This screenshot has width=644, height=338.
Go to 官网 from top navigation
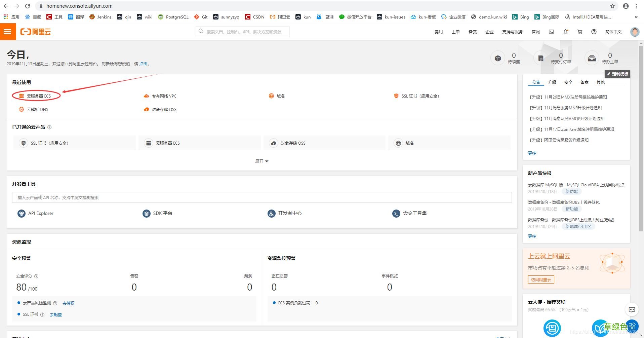[x=536, y=32]
